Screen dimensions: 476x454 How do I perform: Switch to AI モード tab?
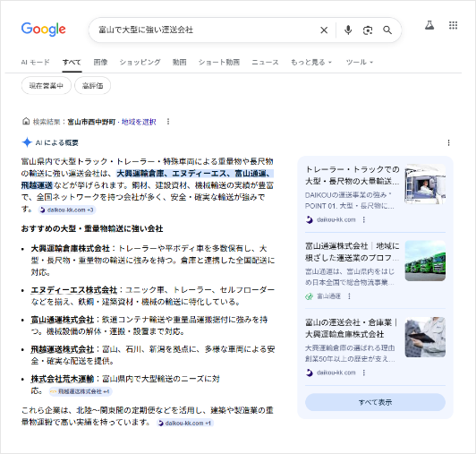tap(36, 63)
